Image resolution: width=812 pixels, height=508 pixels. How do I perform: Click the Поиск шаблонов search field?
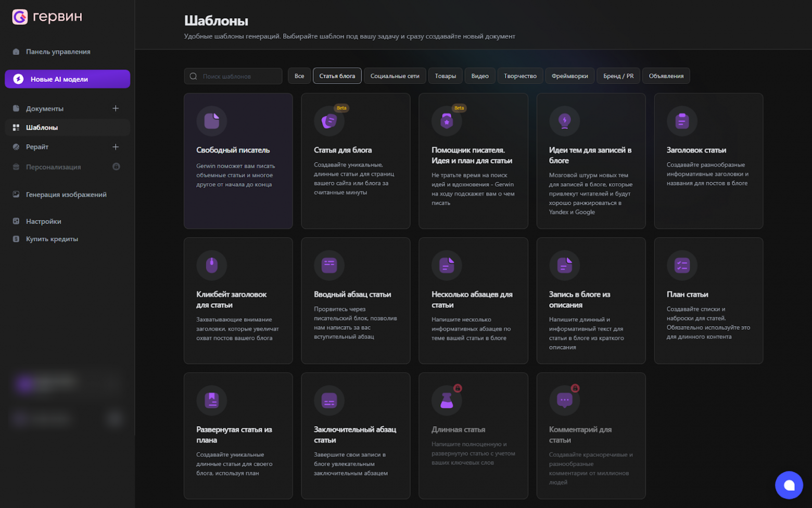[233, 76]
